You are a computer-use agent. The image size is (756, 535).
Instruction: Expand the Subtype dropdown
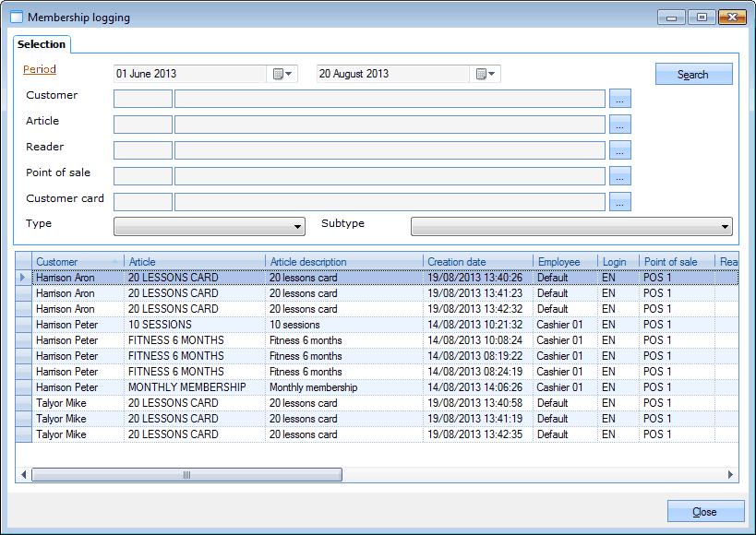point(570,227)
